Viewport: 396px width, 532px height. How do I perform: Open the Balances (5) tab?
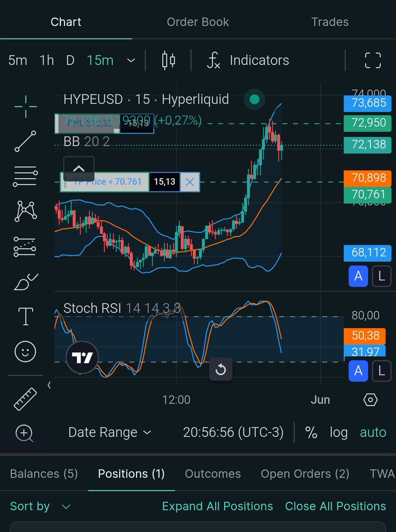pos(44,473)
